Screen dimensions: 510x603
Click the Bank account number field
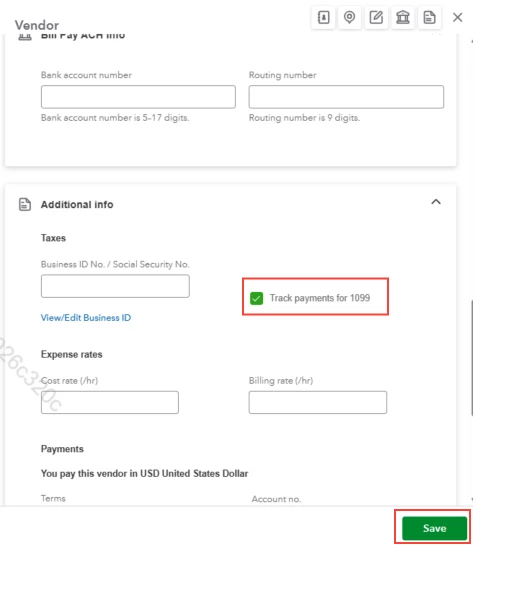tap(138, 97)
